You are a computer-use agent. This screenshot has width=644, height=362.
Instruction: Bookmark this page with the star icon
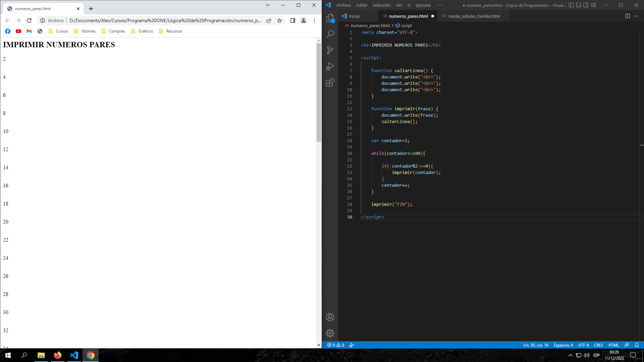coord(279,20)
